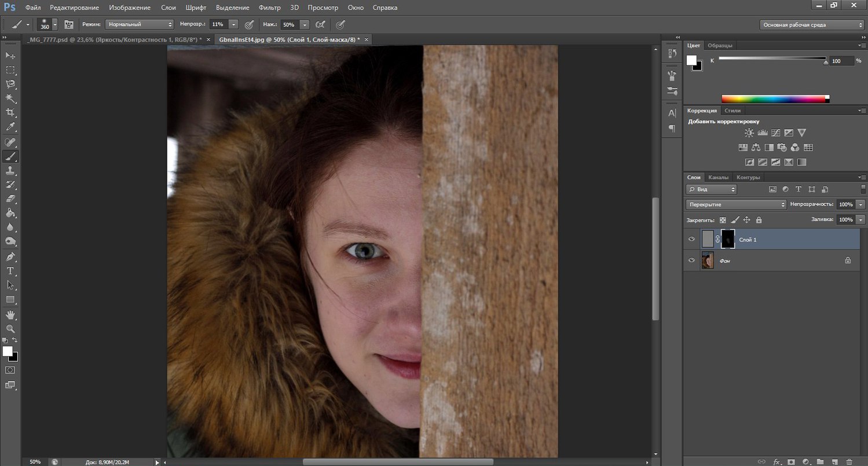Select the Rectangle shape tool

click(x=10, y=299)
